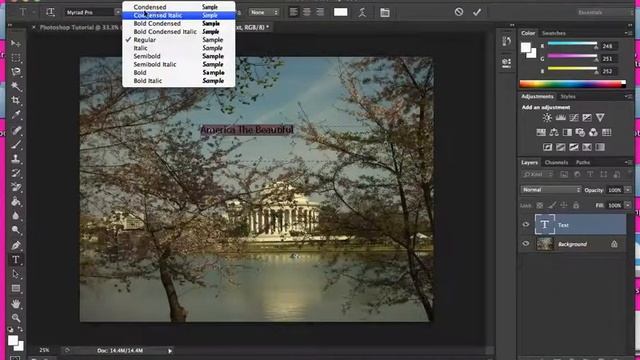Open the Opacity slider arrow

click(628, 190)
